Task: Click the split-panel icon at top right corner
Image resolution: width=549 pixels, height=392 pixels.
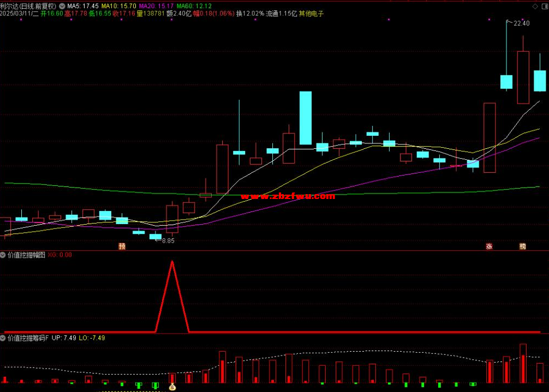Action: (x=545, y=7)
